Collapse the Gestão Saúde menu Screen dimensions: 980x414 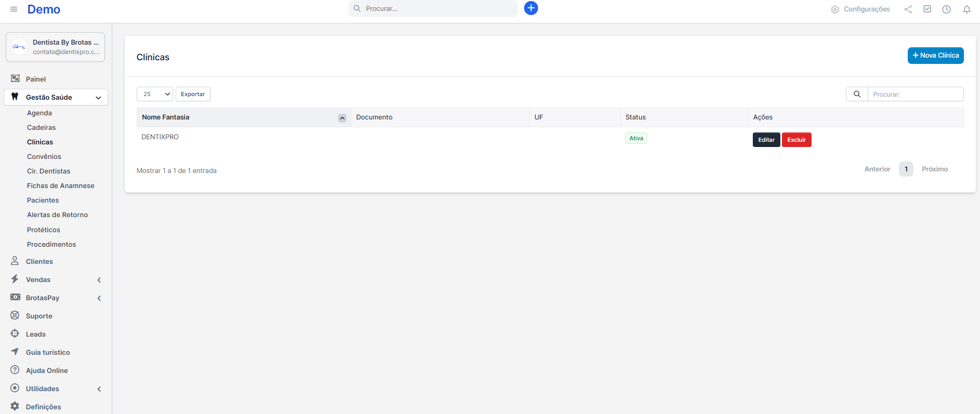(98, 98)
